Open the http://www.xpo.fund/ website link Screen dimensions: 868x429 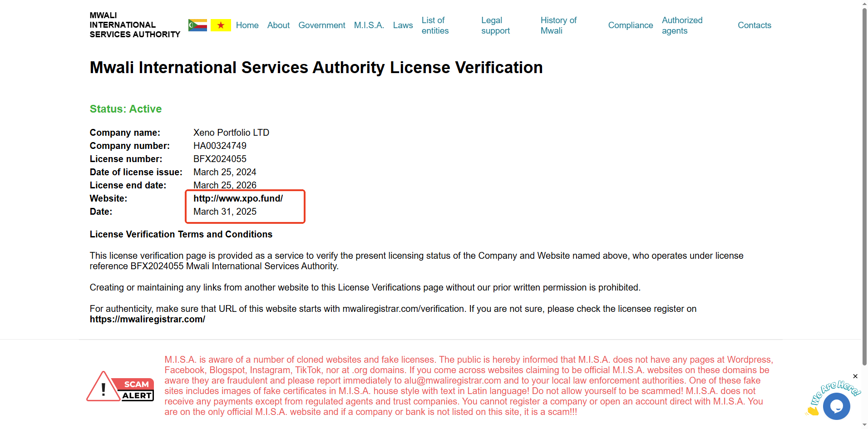point(238,198)
